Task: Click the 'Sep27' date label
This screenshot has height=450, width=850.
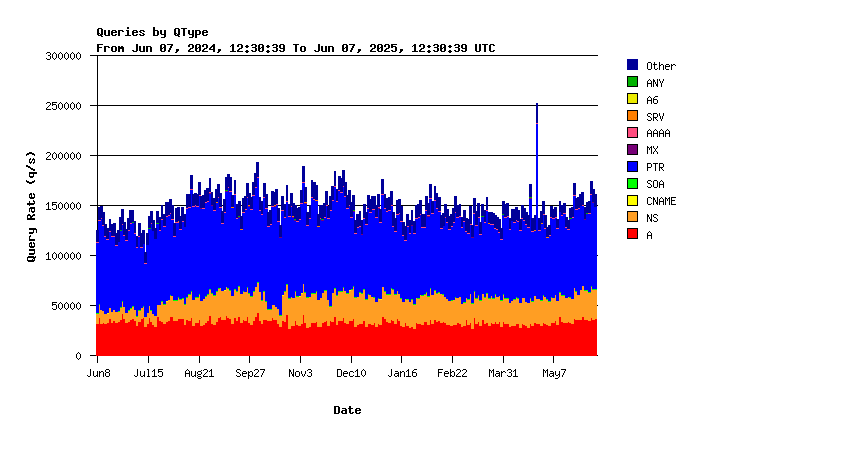Action: pos(250,374)
